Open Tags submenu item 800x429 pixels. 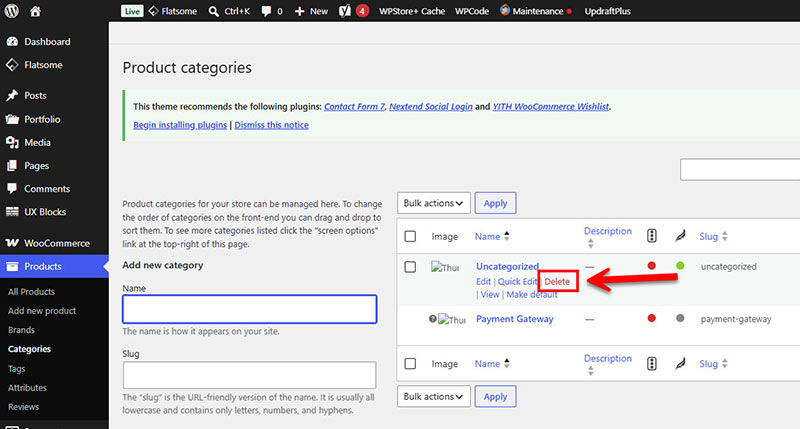click(x=16, y=369)
